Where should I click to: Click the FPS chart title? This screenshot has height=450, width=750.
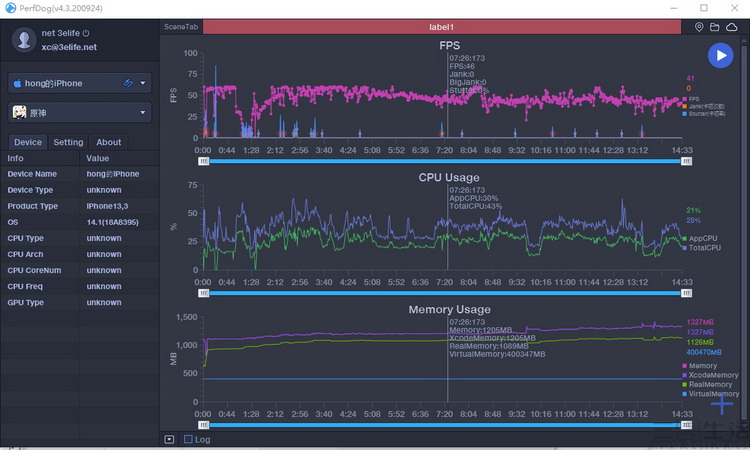click(450, 45)
